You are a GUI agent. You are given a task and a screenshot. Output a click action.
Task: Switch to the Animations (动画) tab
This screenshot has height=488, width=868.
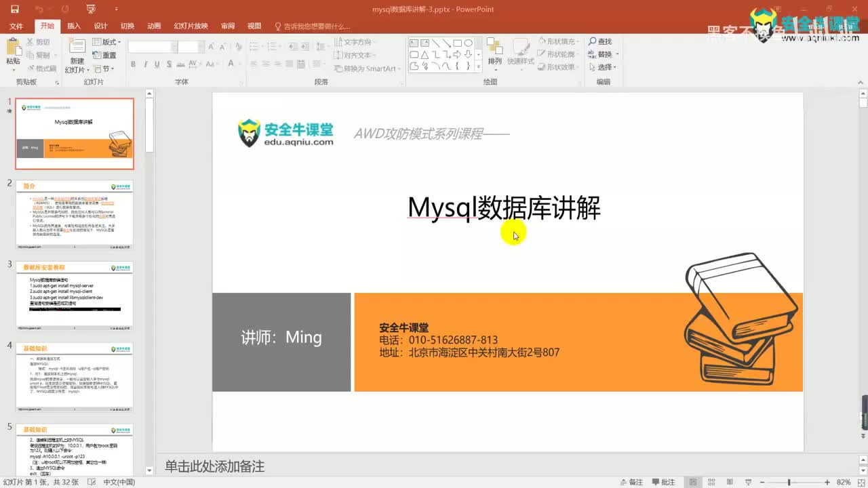pos(155,26)
